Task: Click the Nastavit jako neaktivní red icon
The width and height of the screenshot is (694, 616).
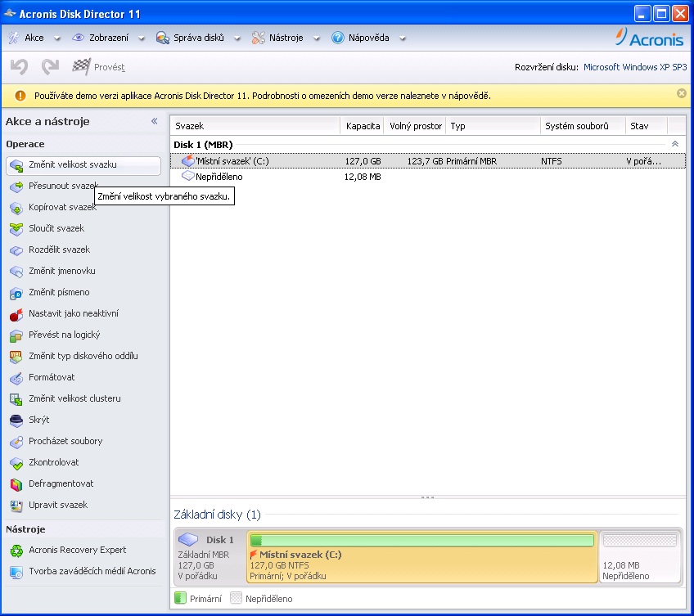Action: (16, 314)
